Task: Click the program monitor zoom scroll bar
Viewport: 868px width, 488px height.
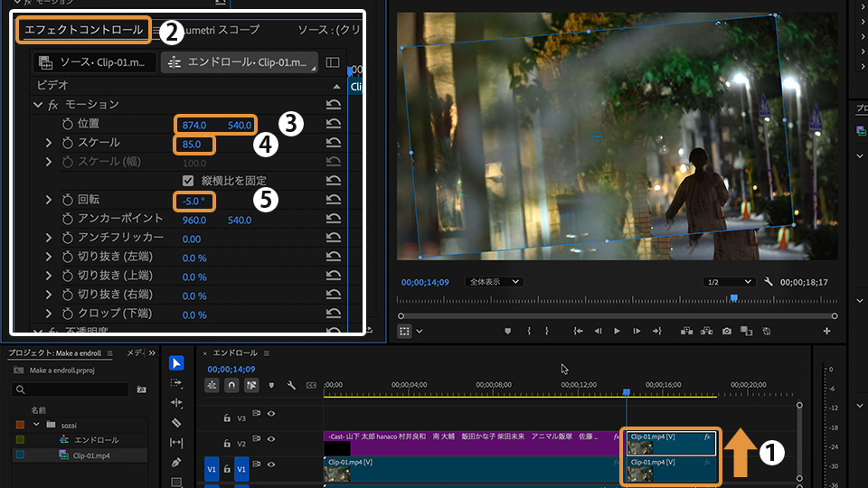Action: 618,316
